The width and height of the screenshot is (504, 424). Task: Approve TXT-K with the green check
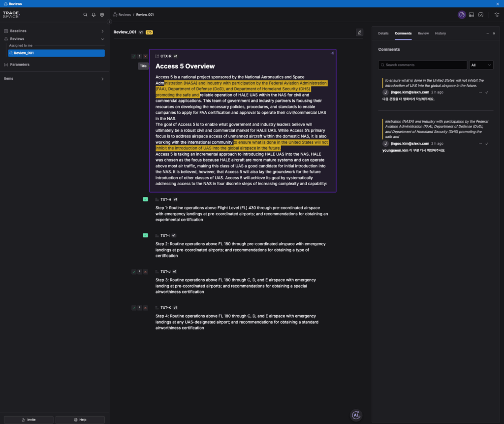134,308
